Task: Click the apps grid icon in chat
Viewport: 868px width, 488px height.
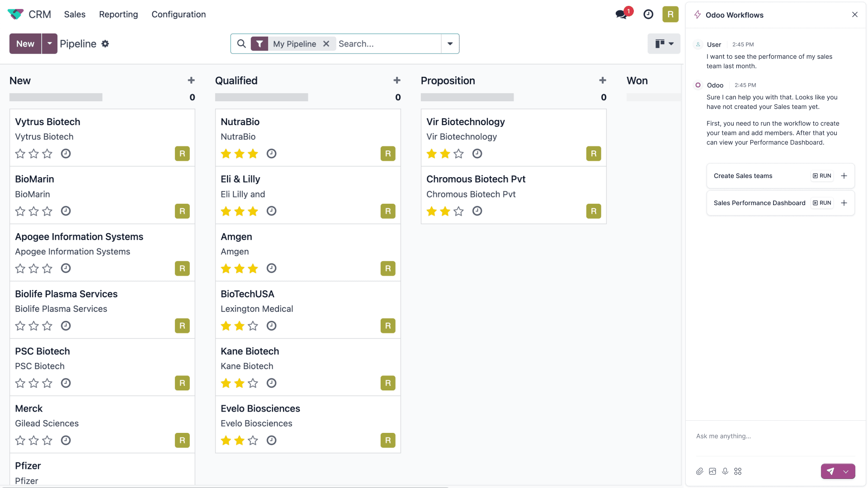Action: 738,471
